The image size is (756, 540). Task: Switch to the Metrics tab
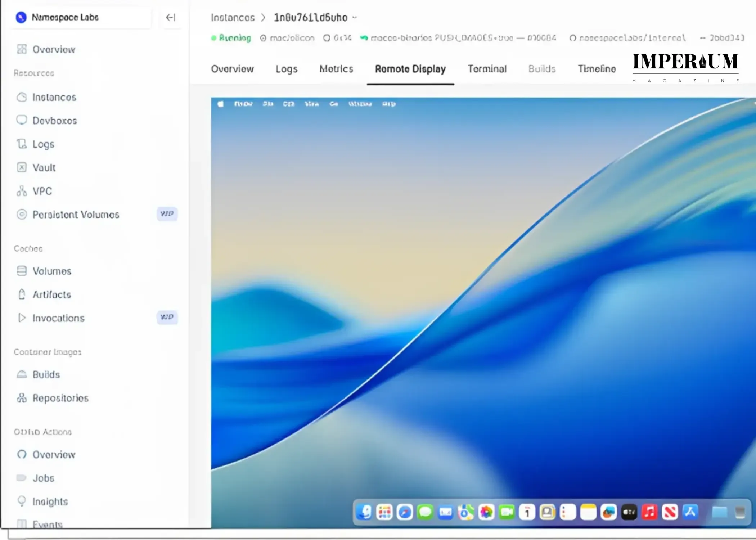pyautogui.click(x=336, y=69)
